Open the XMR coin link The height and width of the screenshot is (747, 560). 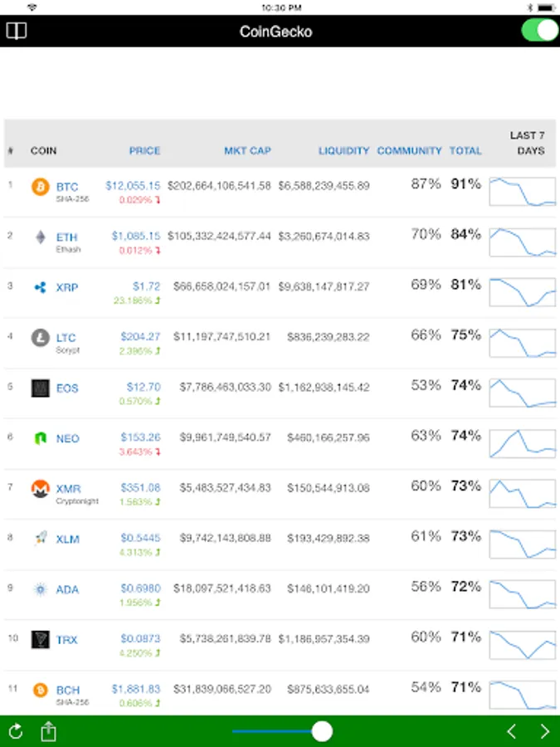coord(69,489)
